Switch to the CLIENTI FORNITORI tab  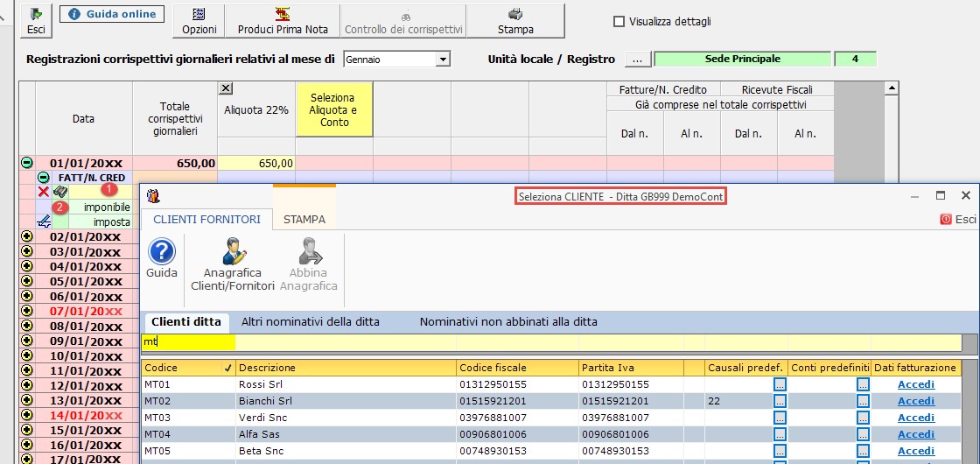[x=206, y=220]
